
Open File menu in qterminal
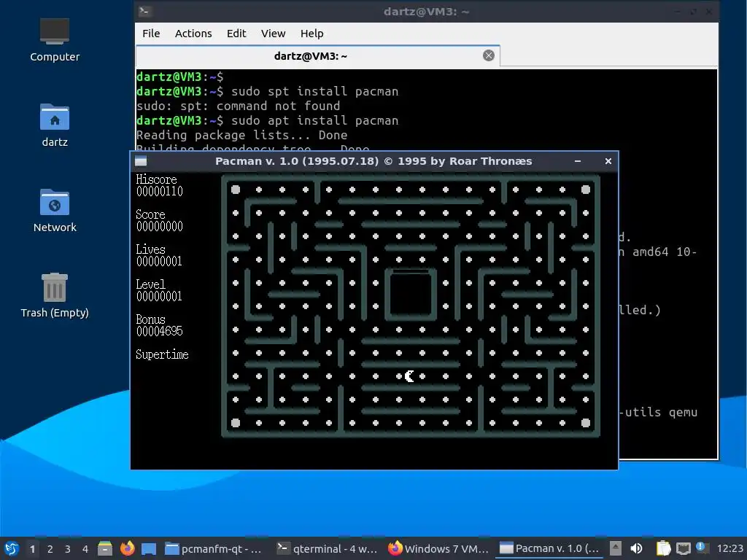(x=151, y=34)
